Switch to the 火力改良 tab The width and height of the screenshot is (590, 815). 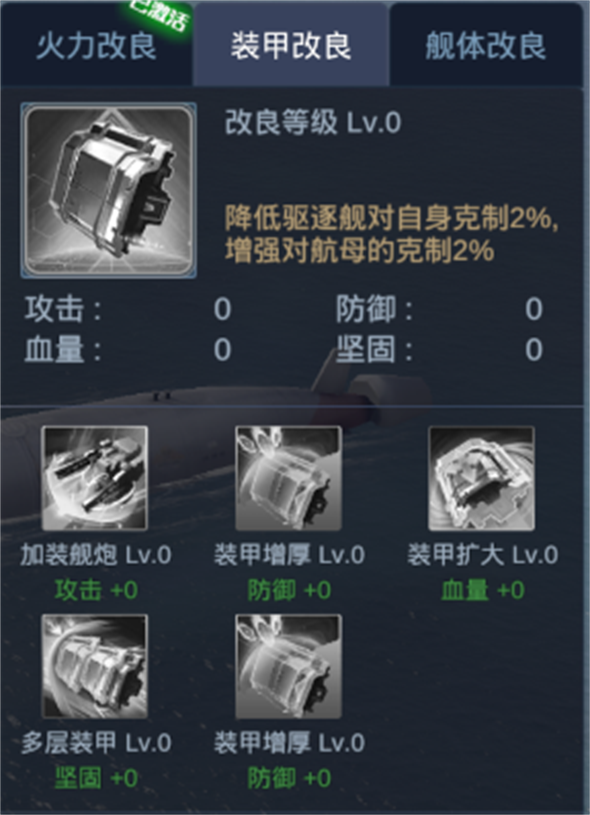click(x=97, y=45)
